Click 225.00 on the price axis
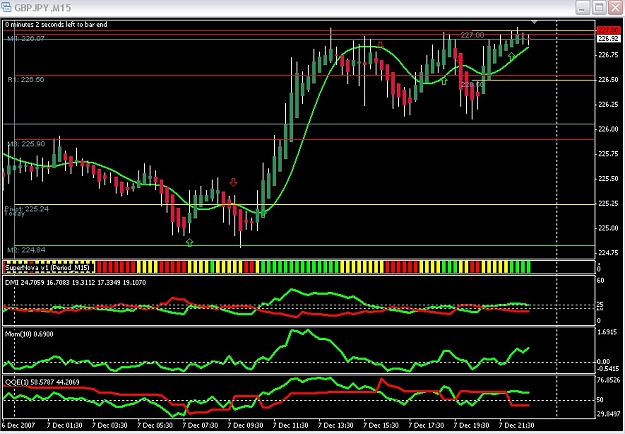The height and width of the screenshot is (434, 625). (608, 228)
